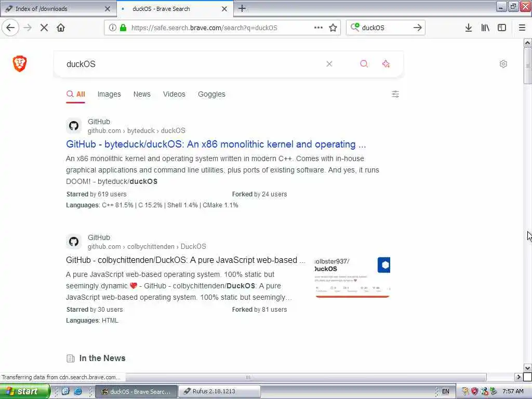This screenshot has width=532, height=399.
Task: Click 'Forked by 81 users' text
Action: pos(260,310)
